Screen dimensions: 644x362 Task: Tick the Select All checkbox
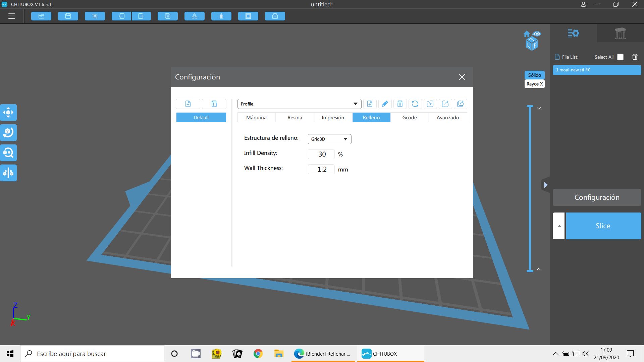coord(620,57)
